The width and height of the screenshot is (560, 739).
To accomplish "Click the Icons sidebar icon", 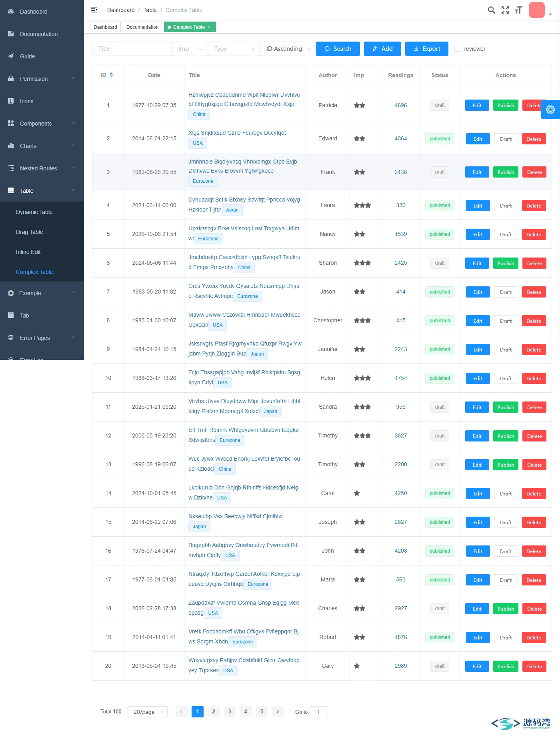I will [x=11, y=101].
